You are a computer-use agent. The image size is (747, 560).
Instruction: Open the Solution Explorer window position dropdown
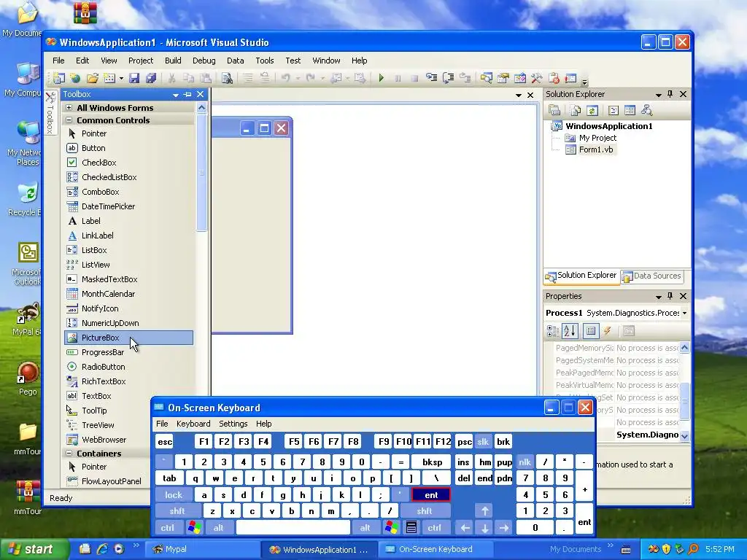(x=659, y=95)
